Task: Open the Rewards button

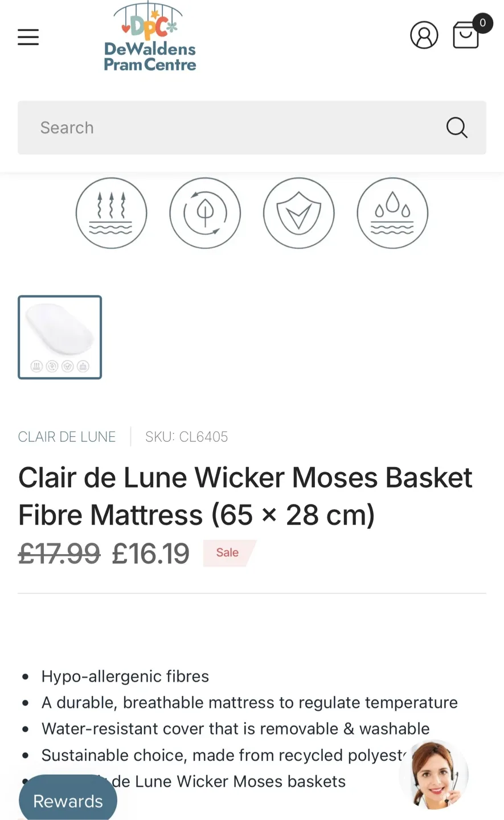Action: coord(68,800)
